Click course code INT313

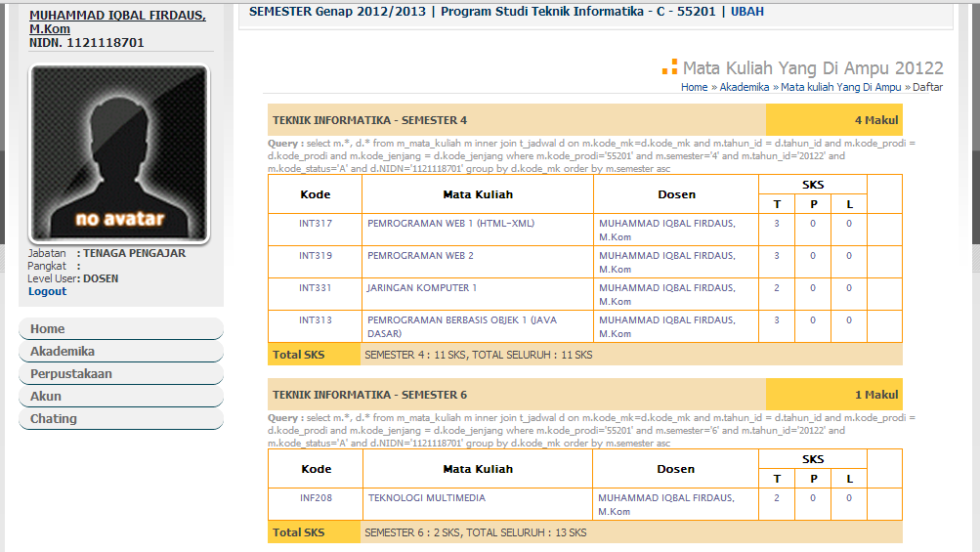pyautogui.click(x=316, y=320)
